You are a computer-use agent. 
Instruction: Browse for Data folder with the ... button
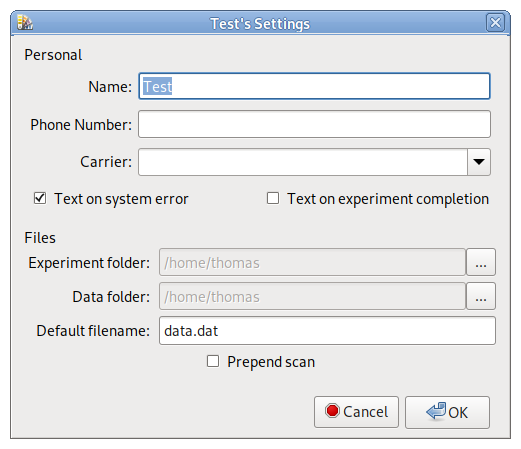(481, 296)
